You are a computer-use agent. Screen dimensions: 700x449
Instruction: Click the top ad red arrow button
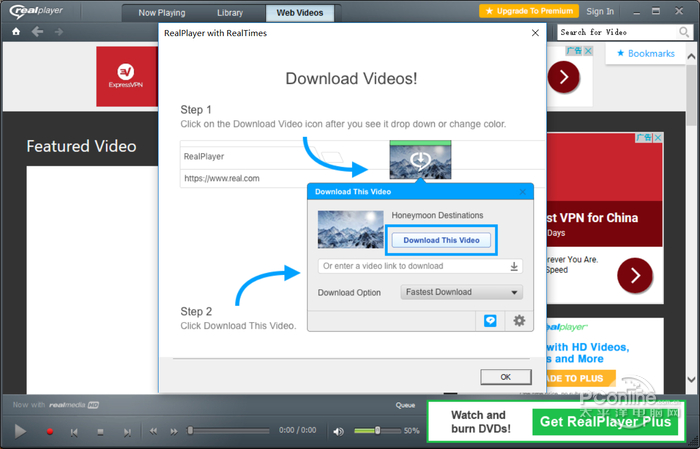click(563, 77)
